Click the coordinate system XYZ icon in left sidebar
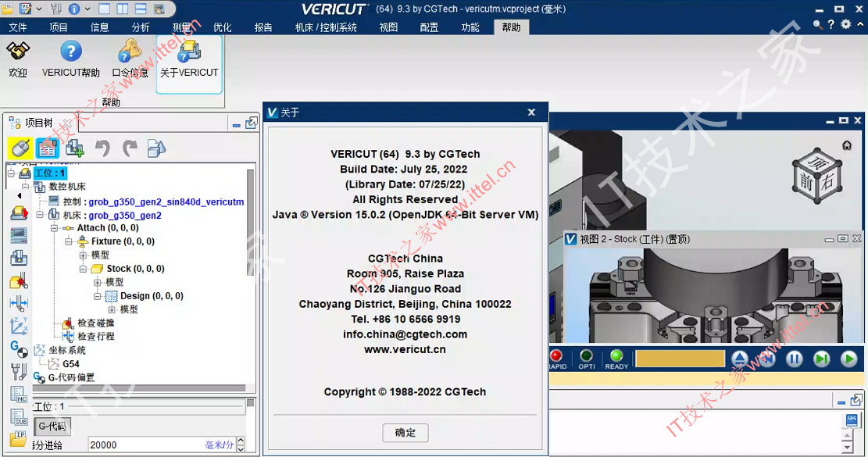868x457 pixels. pos(19,326)
